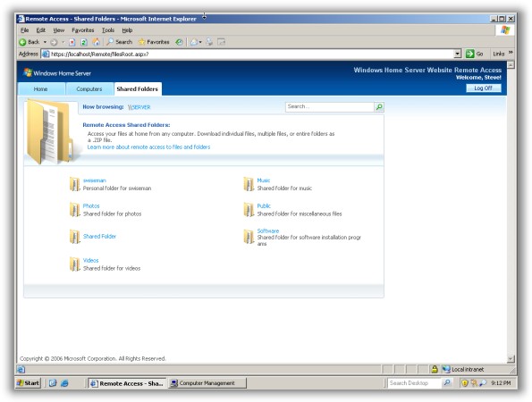Click the Log Off button
The image size is (532, 402).
click(x=483, y=88)
